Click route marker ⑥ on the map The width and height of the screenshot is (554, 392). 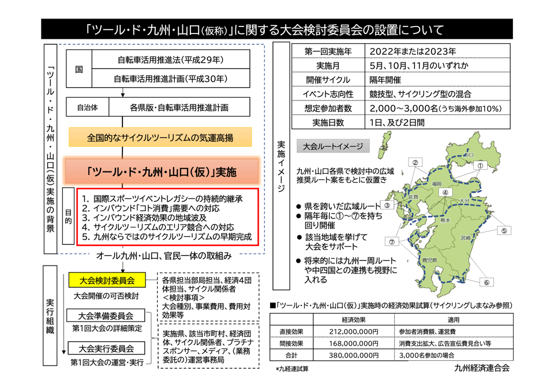tap(486, 282)
